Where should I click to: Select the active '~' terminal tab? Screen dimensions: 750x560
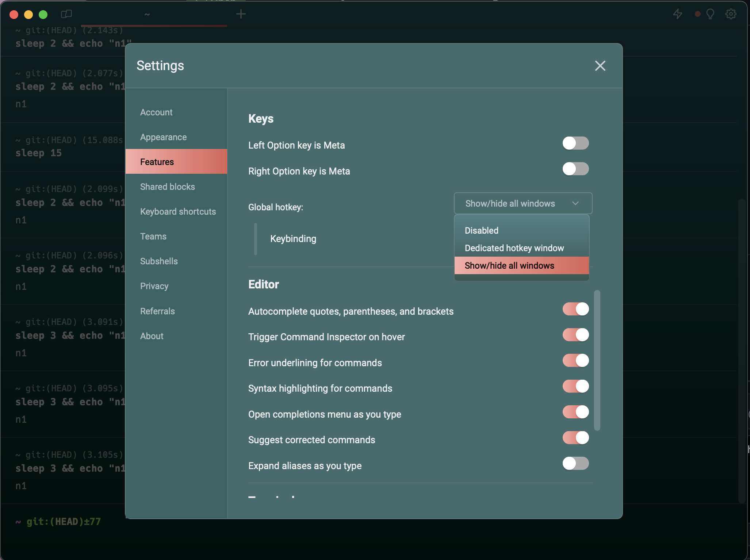(147, 15)
